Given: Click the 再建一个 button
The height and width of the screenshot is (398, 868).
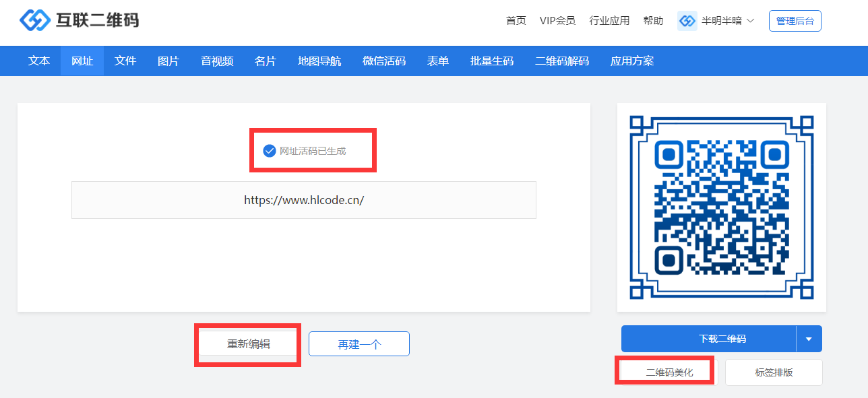Looking at the screenshot, I should point(359,343).
